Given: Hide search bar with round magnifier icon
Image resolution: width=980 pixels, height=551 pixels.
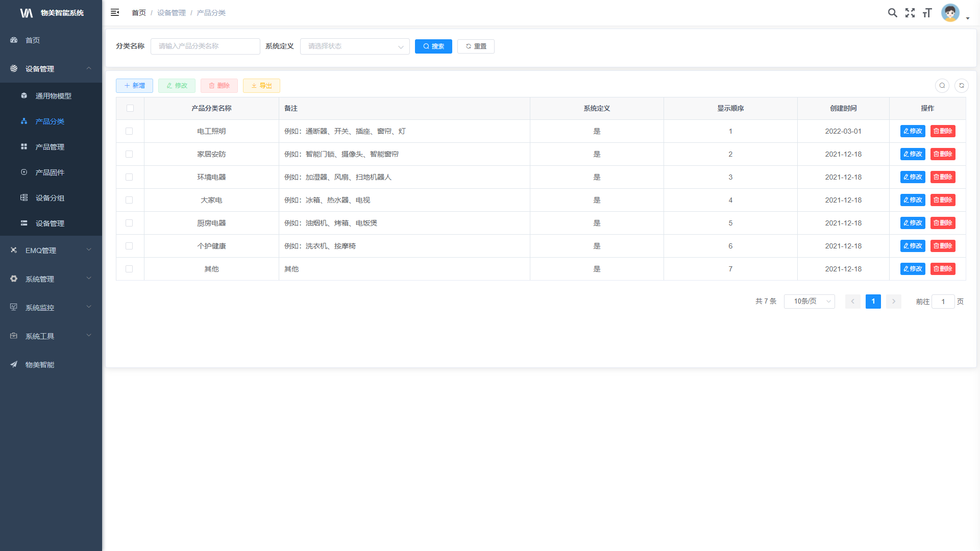Looking at the screenshot, I should point(942,86).
